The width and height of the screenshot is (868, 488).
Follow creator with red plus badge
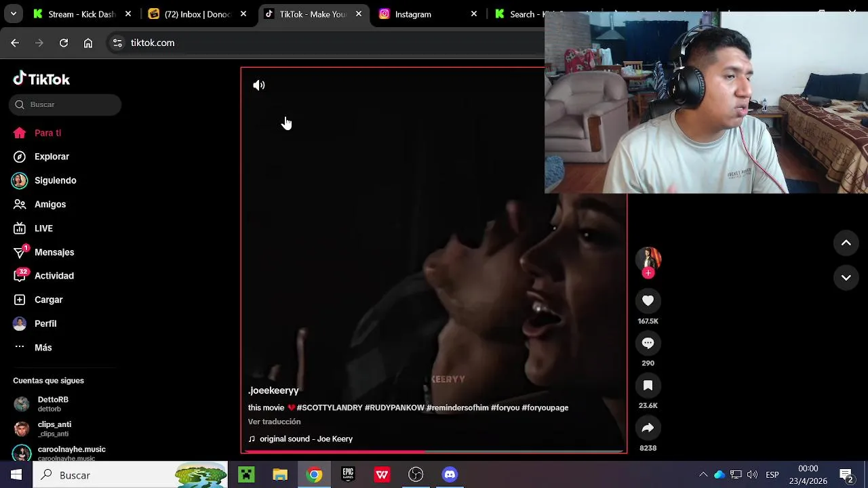click(648, 273)
